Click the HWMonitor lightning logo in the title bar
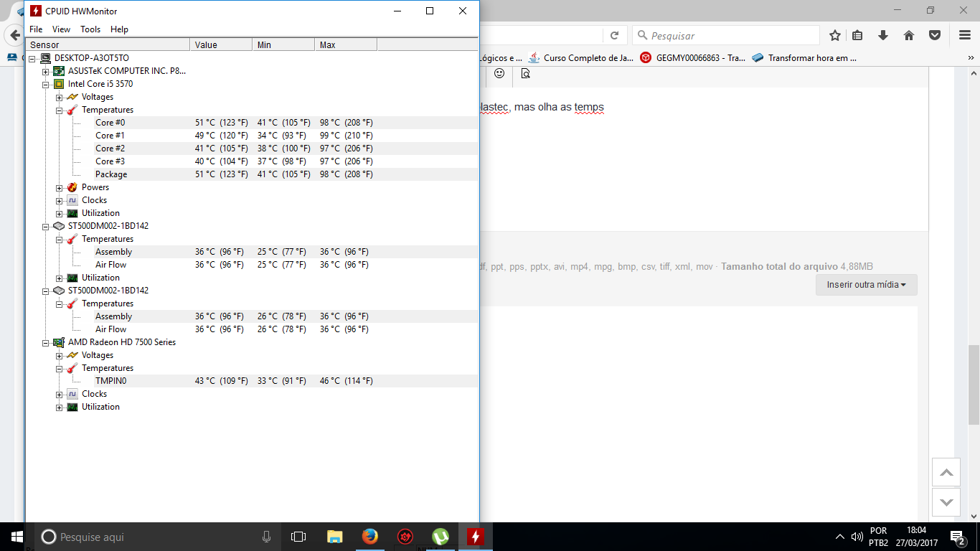 click(x=36, y=11)
